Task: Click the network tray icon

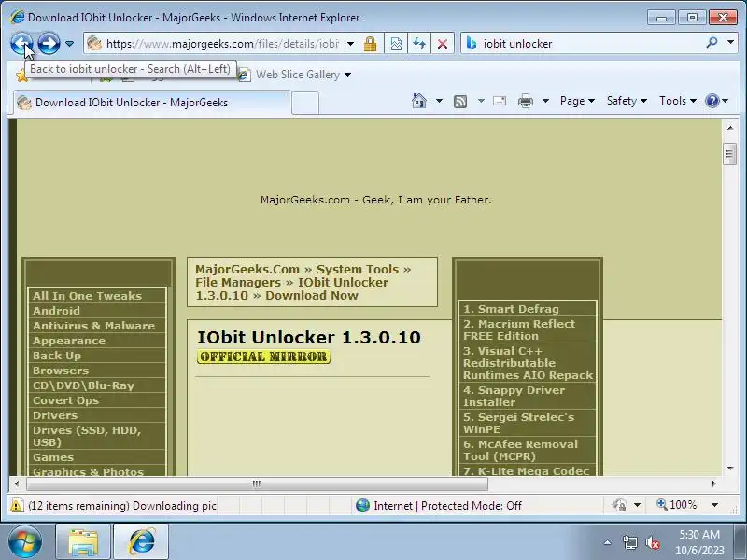Action: tap(629, 542)
